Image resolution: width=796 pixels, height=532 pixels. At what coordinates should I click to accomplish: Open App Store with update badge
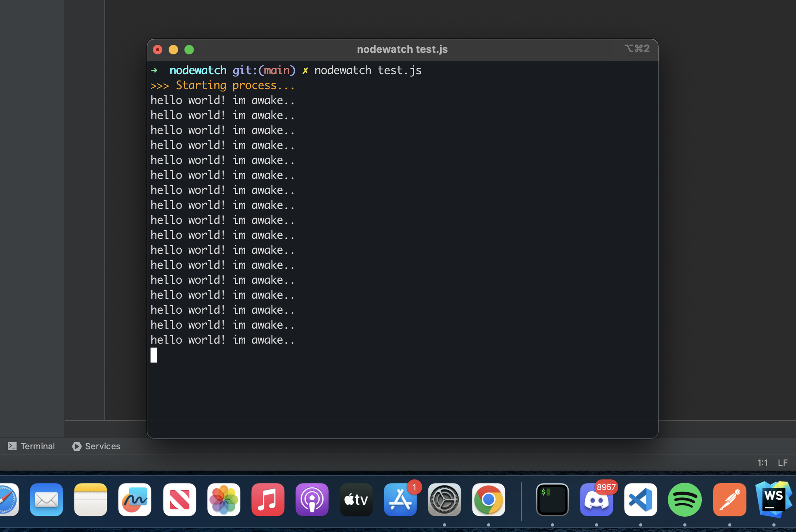(400, 500)
